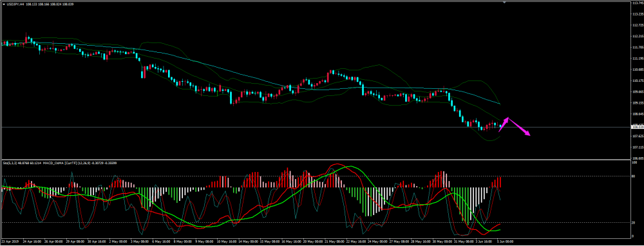
Task: Click the 2 May 00:00 time label
Action: click(x=118, y=242)
